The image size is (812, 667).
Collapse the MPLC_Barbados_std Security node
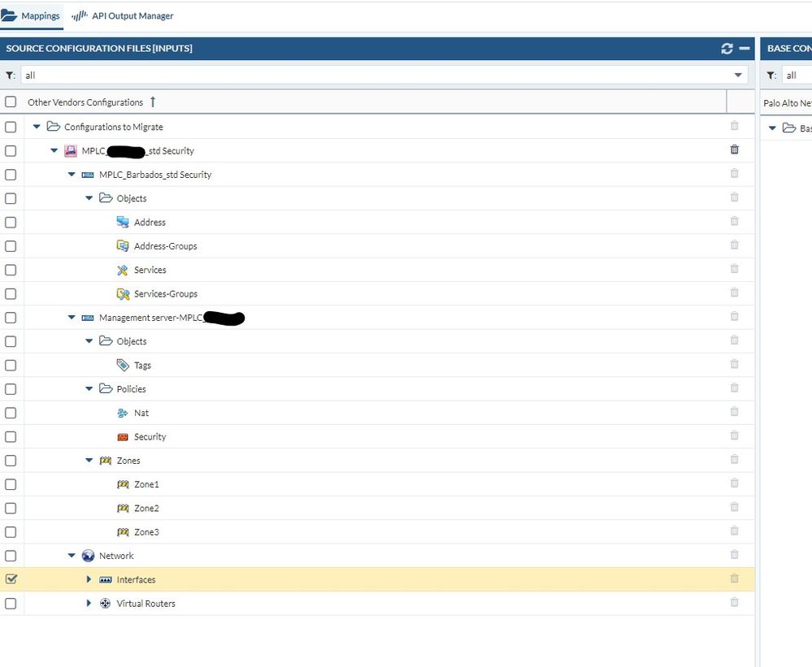(72, 175)
